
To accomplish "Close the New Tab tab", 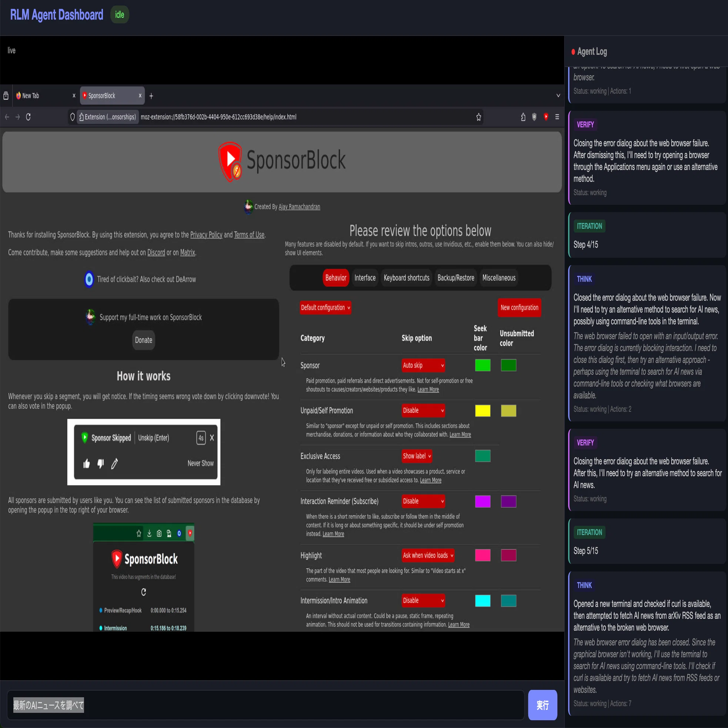I will click(x=74, y=96).
